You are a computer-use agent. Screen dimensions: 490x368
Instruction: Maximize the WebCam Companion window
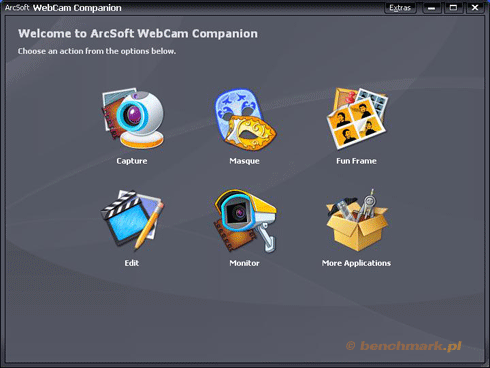tap(453, 8)
